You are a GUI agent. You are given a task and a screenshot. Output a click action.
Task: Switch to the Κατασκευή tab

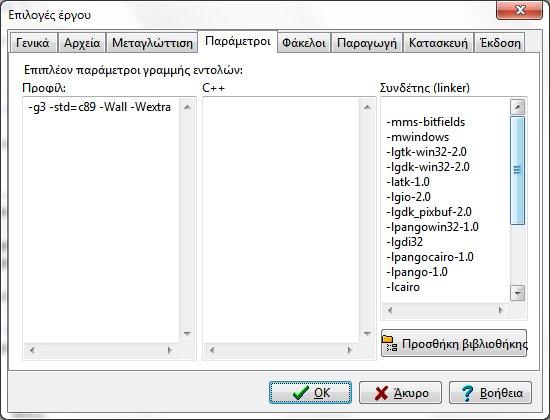point(438,43)
